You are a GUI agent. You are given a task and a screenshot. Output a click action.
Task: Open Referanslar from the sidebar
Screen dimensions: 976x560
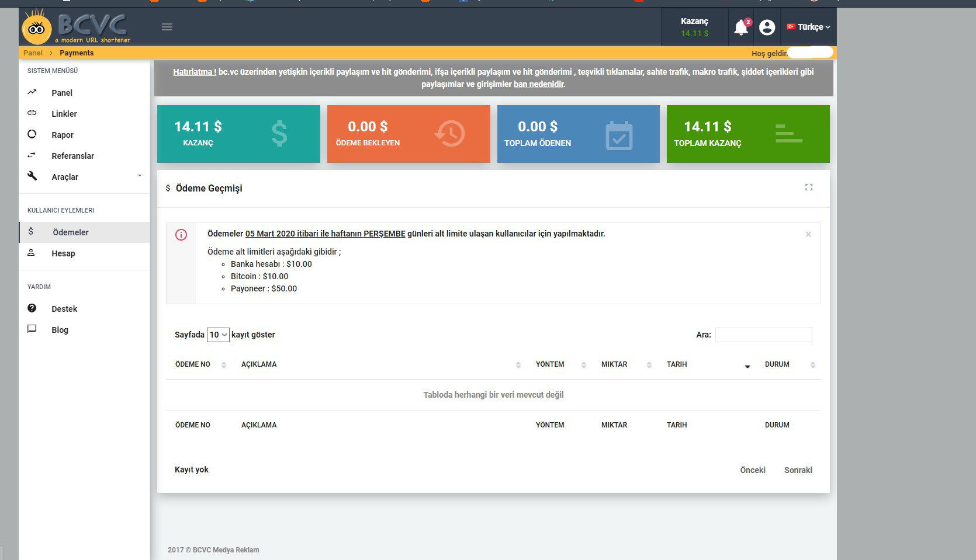(x=72, y=156)
